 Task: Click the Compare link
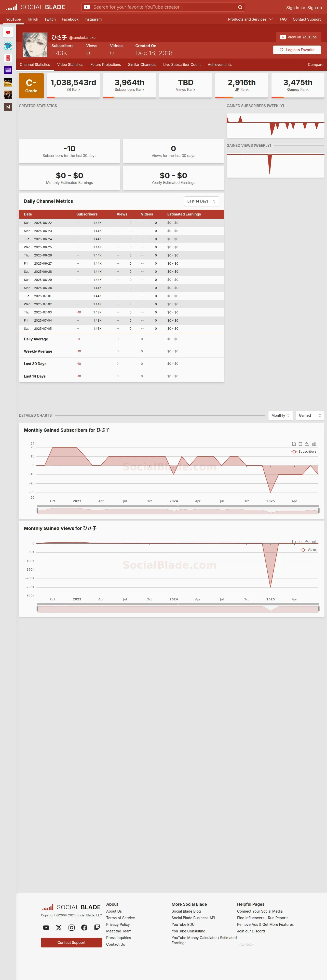316,65
